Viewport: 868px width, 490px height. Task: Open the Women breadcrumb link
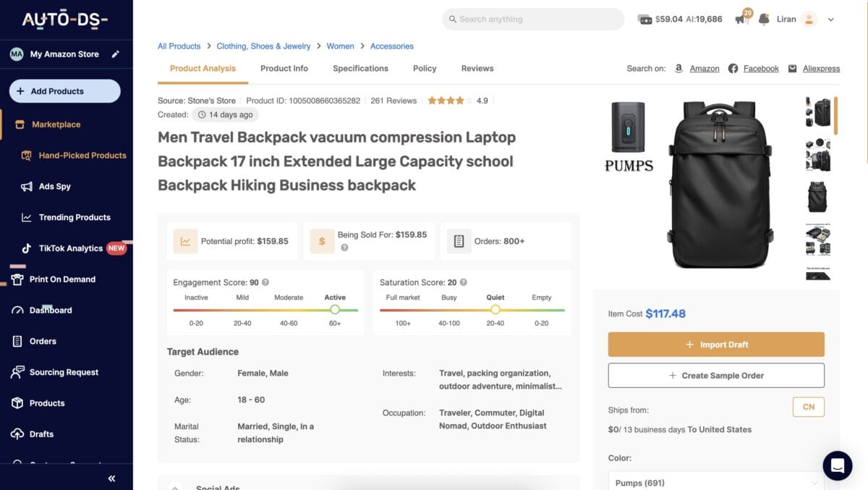[x=340, y=46]
